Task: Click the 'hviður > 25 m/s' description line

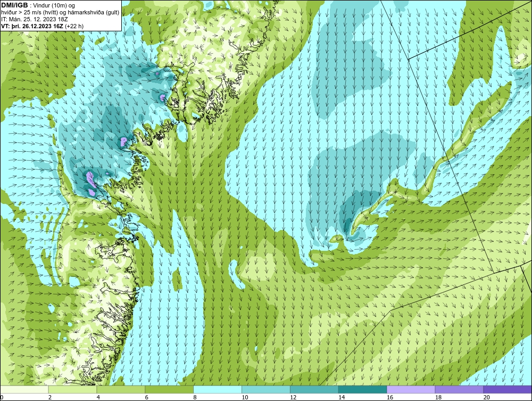Action: point(60,12)
